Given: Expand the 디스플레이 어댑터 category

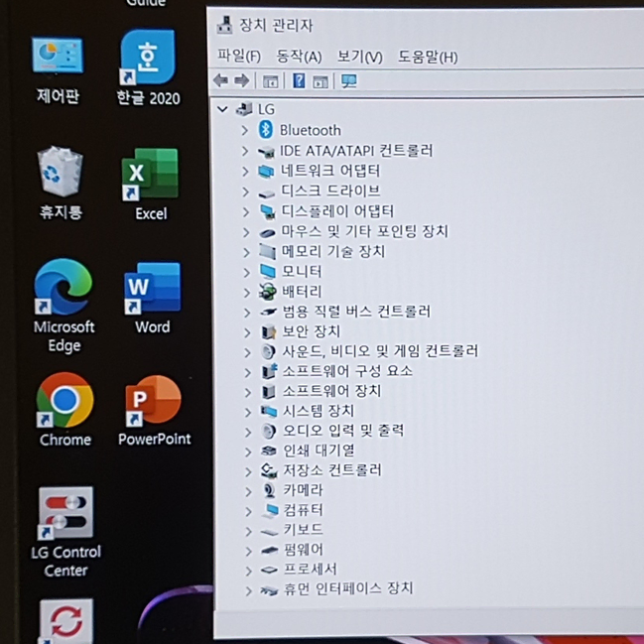Looking at the screenshot, I should (246, 212).
